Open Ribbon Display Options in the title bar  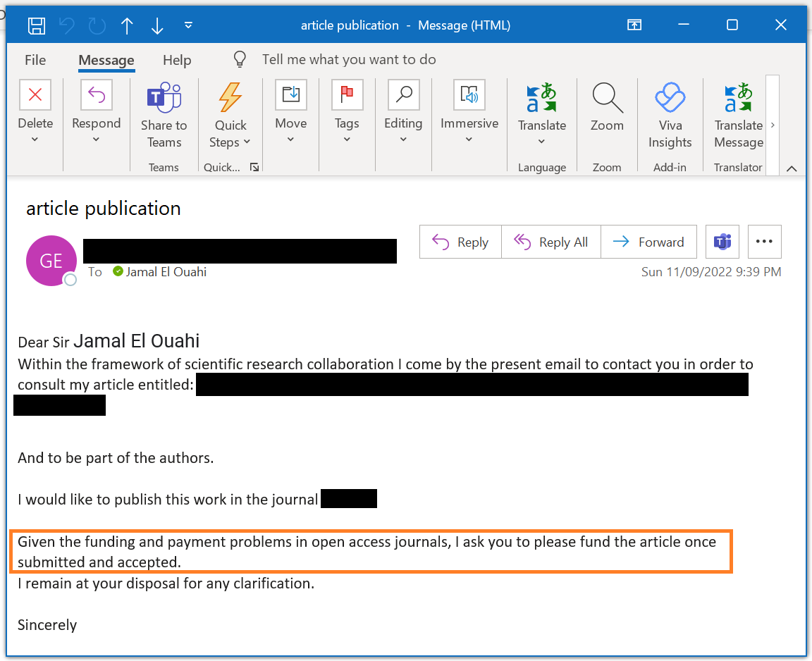[634, 25]
